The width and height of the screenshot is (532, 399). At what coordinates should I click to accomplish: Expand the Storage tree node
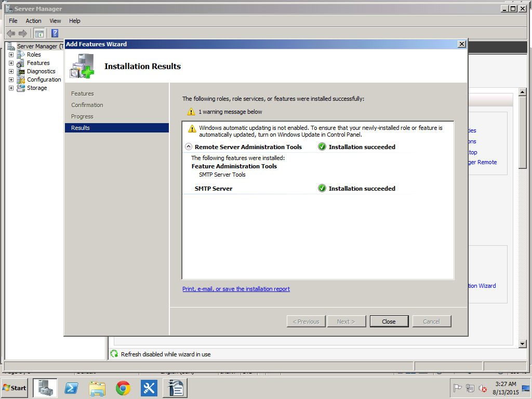tap(11, 88)
